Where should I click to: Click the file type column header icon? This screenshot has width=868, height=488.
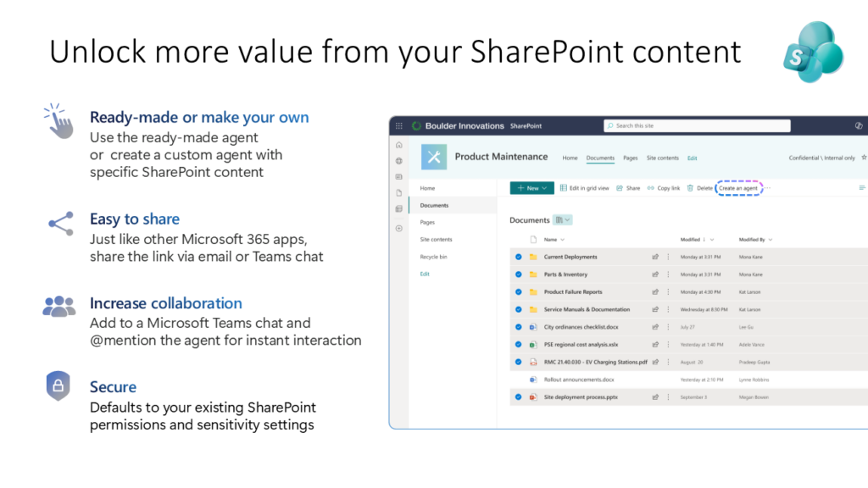[533, 240]
